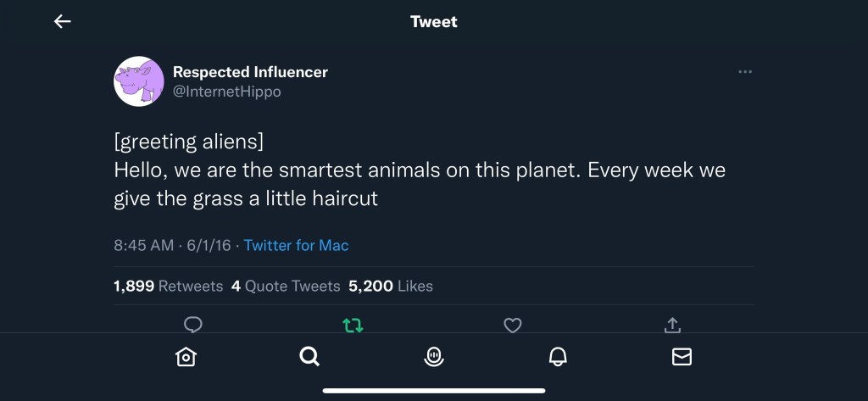This screenshot has width=868, height=401.
Task: Open the Twitter for Mac source link
Action: coord(296,246)
